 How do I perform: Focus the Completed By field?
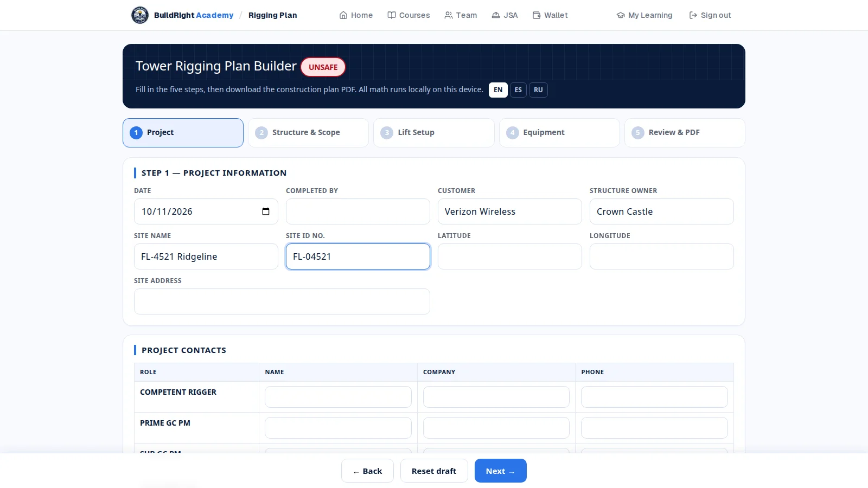pos(358,211)
